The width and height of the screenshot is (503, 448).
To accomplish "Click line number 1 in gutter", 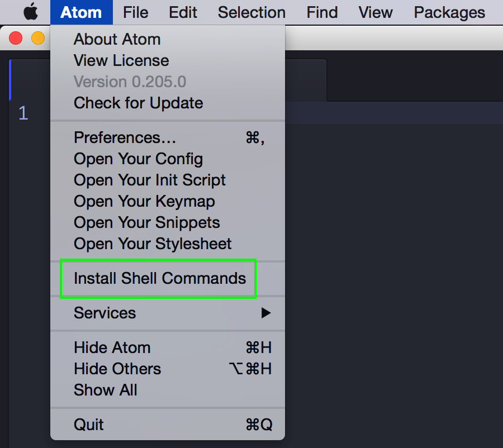I will pos(23,113).
